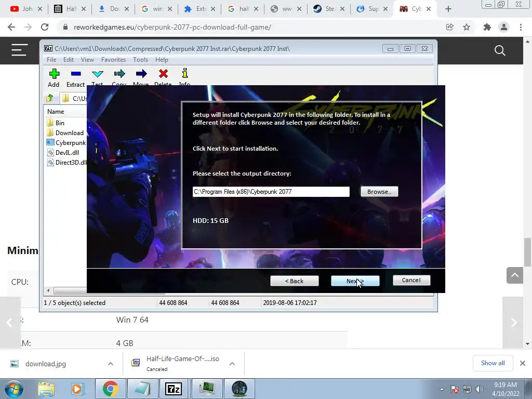Open the 7-Zip File menu
532x399 pixels.
51,60
